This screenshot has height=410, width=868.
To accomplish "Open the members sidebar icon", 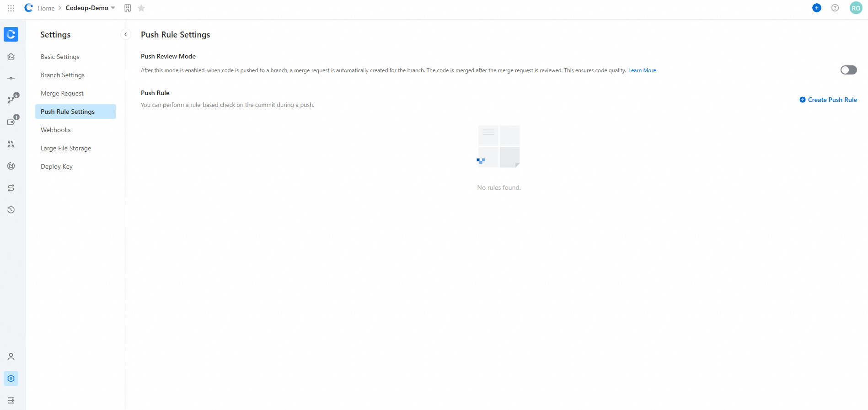I will click(x=11, y=357).
